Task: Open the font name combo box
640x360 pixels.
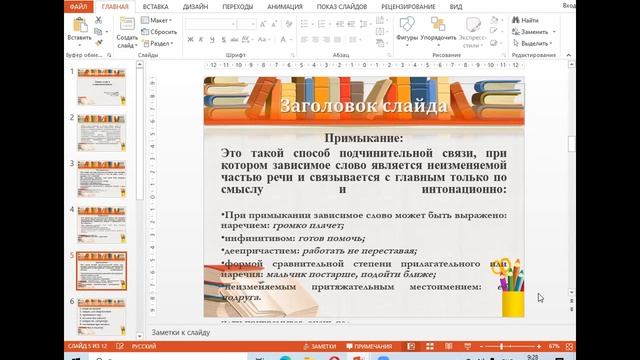Action: coord(211,24)
